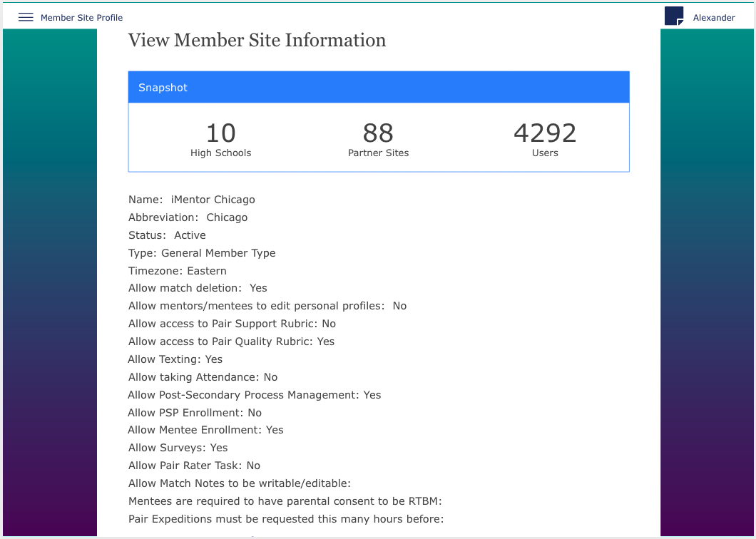Click the High Schools label
This screenshot has width=756, height=539.
pyautogui.click(x=221, y=153)
